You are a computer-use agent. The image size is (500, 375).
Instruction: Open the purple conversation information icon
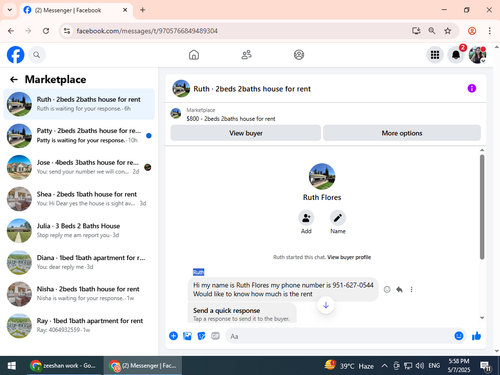pyautogui.click(x=472, y=88)
